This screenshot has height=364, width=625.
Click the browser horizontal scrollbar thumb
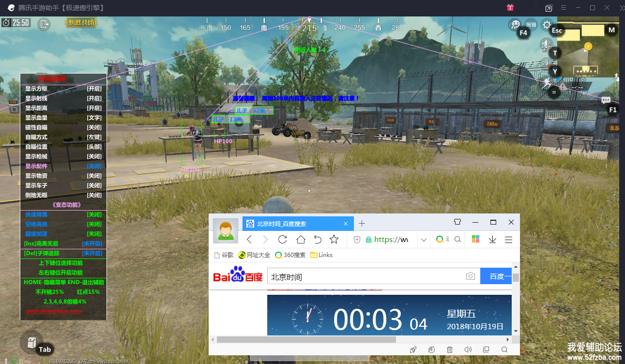click(x=306, y=340)
